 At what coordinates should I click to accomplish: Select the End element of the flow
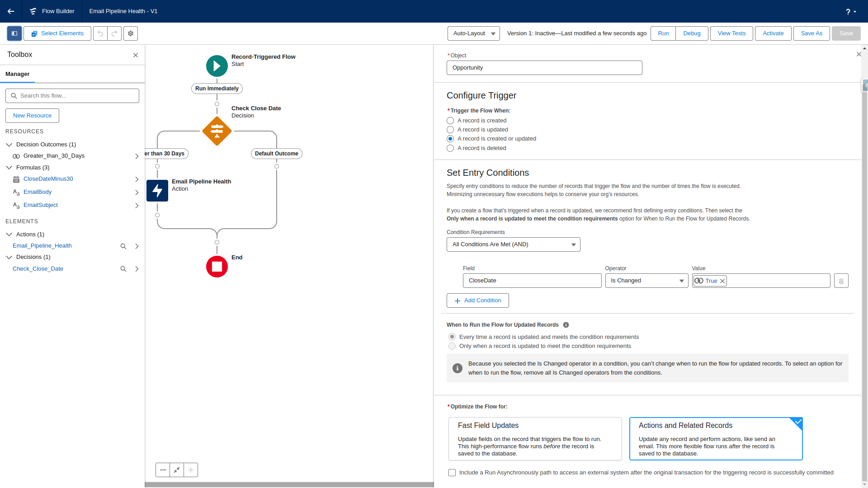(x=217, y=267)
